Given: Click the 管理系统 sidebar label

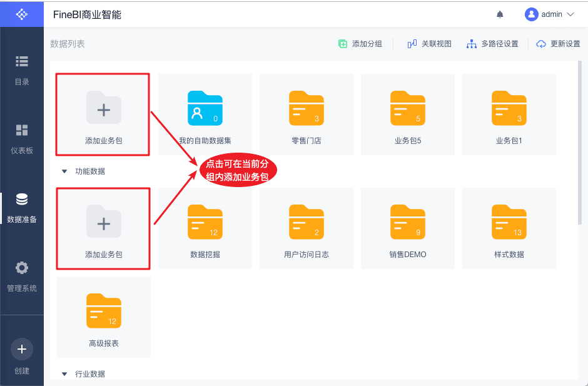Looking at the screenshot, I should point(22,288).
